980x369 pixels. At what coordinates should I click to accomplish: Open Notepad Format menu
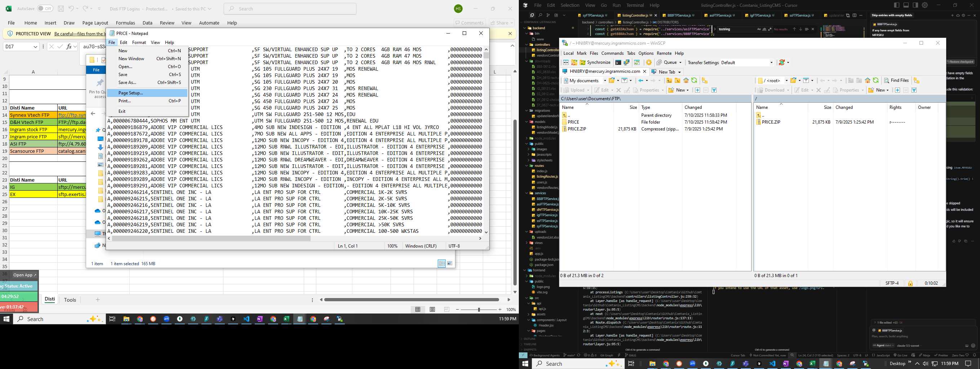click(139, 42)
